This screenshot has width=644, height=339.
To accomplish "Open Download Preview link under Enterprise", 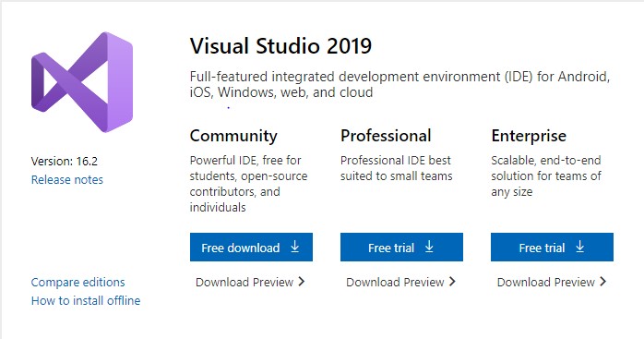I will [552, 282].
